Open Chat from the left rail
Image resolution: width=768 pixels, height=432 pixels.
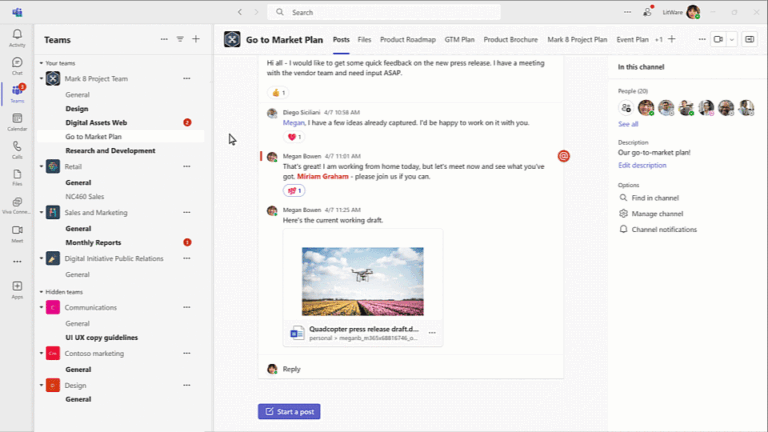tap(17, 66)
